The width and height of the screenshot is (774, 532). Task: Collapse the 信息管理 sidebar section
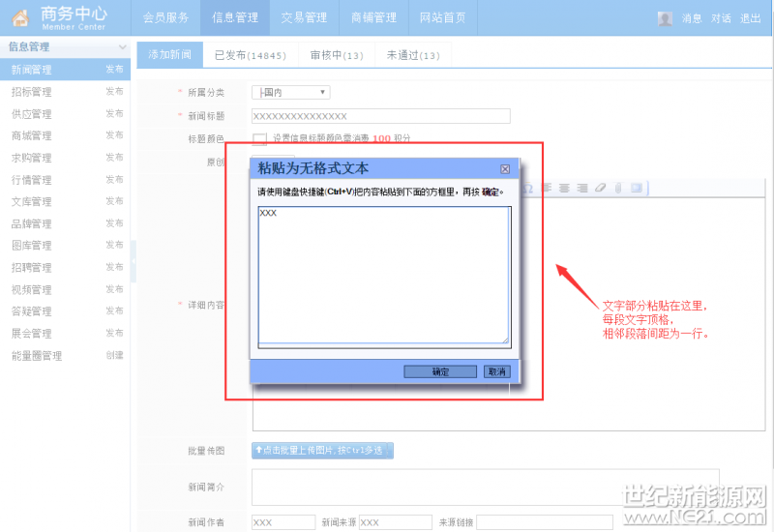(x=122, y=46)
